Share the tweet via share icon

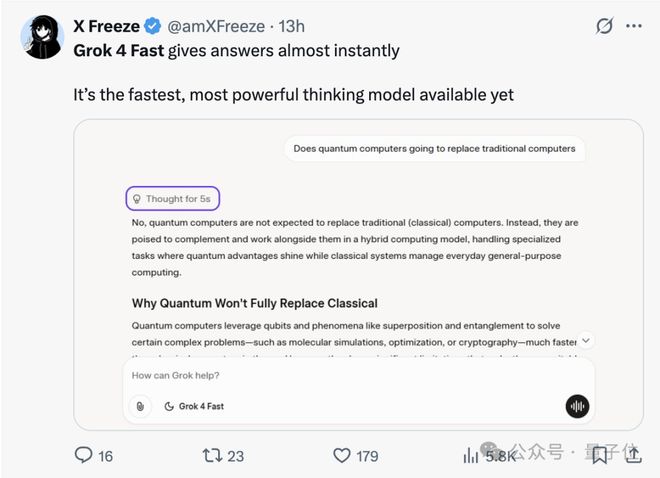(633, 455)
